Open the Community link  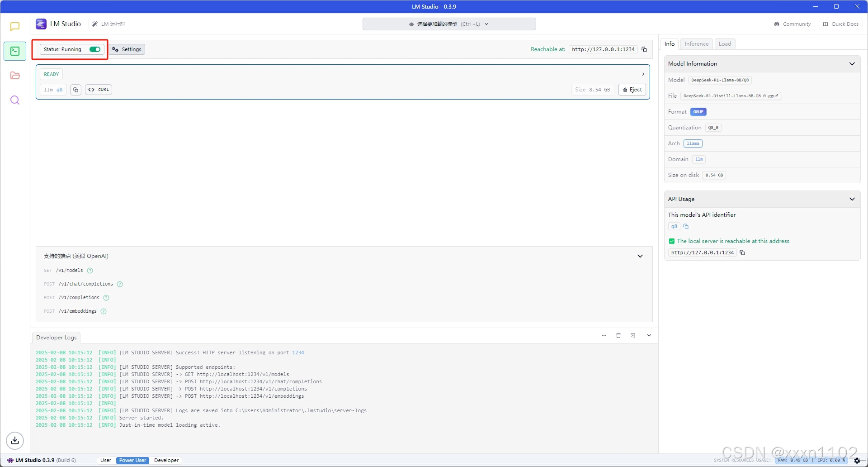(793, 24)
